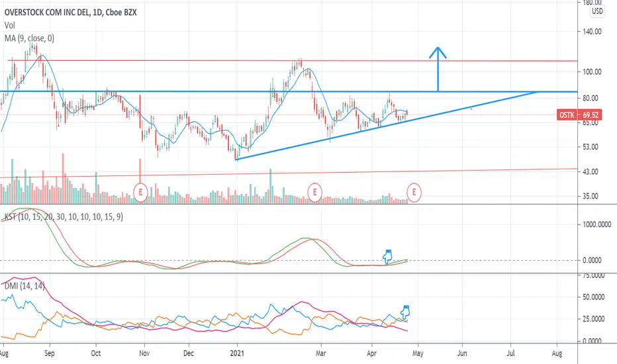
Task: Click the 50.0000 DMI scale label
Action: pyautogui.click(x=593, y=297)
